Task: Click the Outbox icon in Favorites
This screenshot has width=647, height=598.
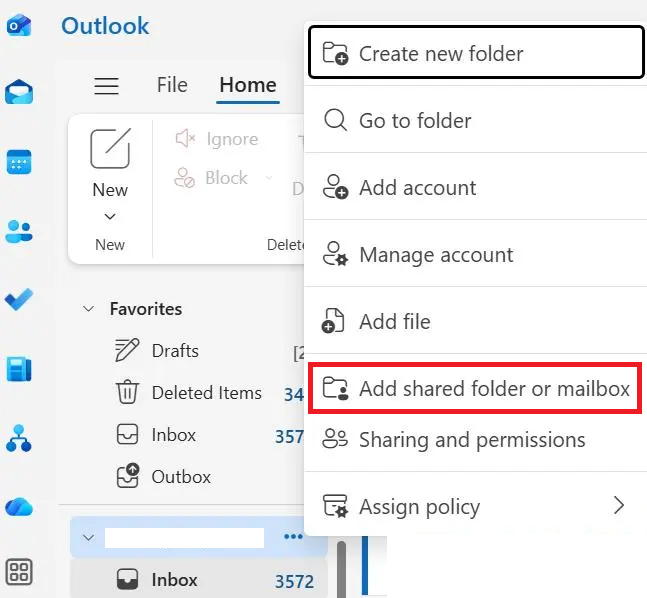Action: 128,476
